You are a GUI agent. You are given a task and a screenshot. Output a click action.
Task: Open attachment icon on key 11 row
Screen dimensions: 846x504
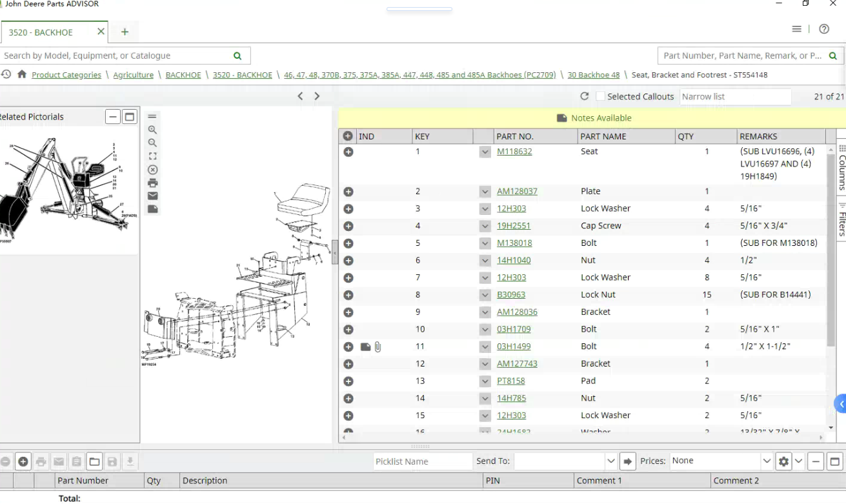coord(378,347)
